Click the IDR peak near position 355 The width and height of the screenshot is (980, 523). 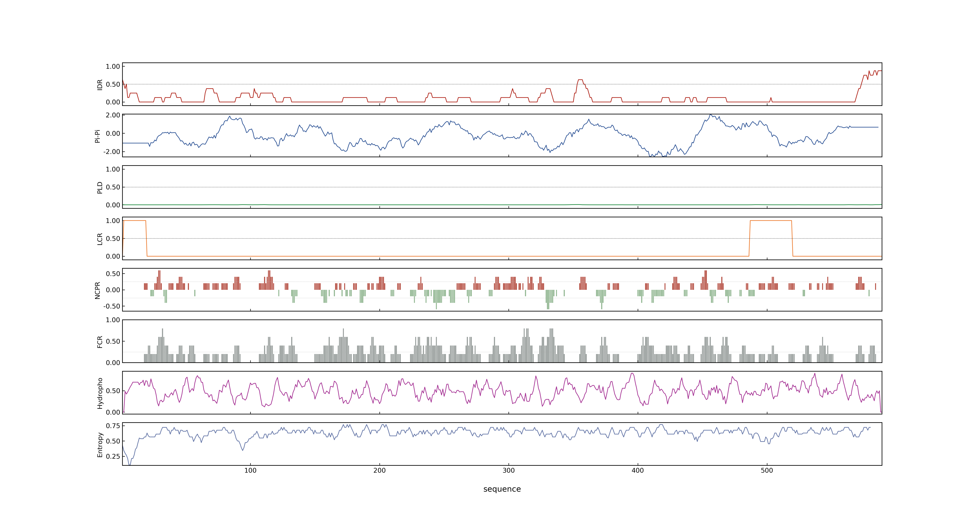[x=580, y=80]
